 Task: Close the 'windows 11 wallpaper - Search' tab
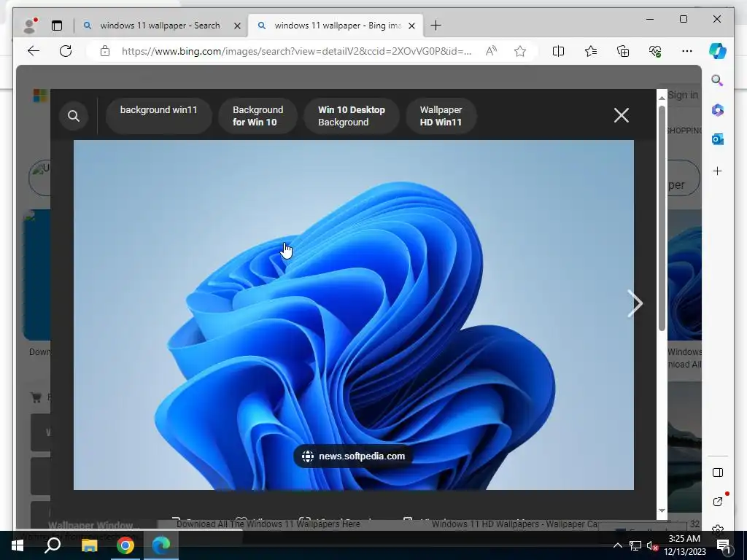(237, 26)
